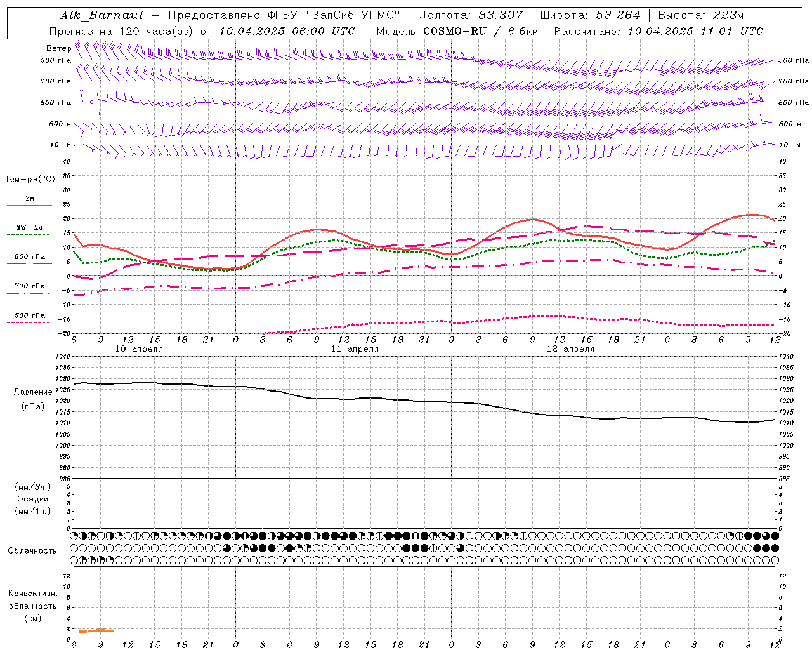Click the '850 гПа' temperature legend entry

pyautogui.click(x=30, y=257)
